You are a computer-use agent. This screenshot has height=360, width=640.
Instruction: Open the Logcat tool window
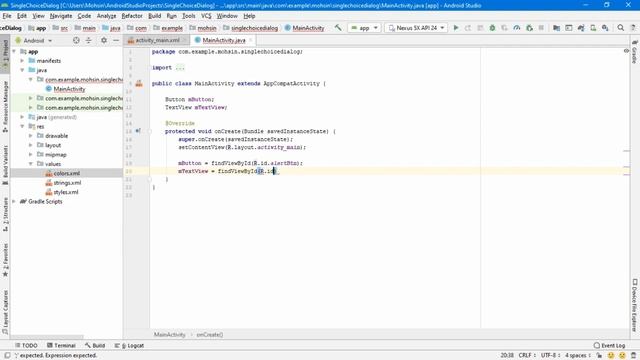point(129,345)
